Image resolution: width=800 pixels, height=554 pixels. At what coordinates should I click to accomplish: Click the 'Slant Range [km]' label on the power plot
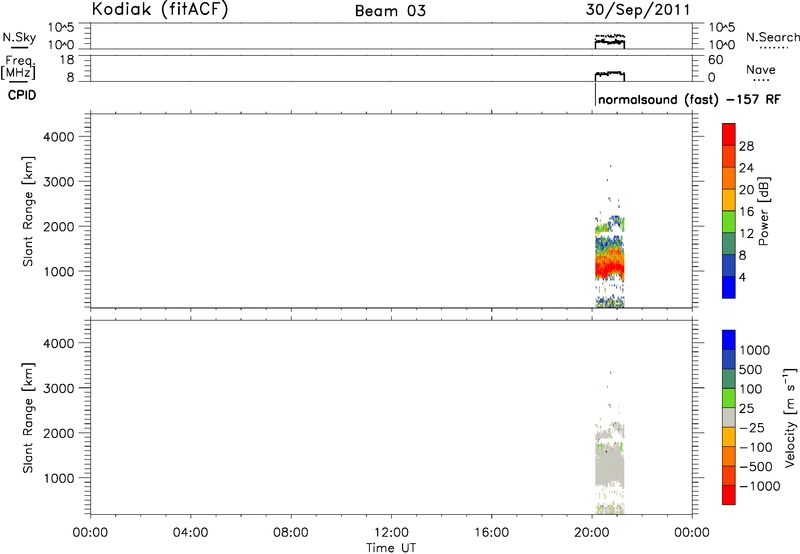click(x=28, y=211)
